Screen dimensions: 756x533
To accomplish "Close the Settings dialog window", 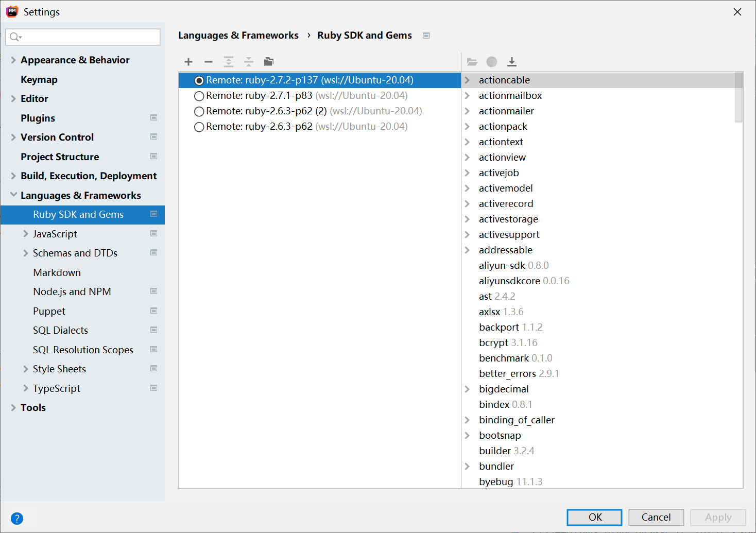I will pyautogui.click(x=737, y=12).
